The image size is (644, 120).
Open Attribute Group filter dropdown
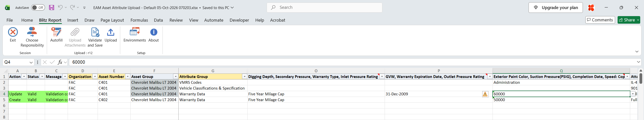(x=245, y=77)
